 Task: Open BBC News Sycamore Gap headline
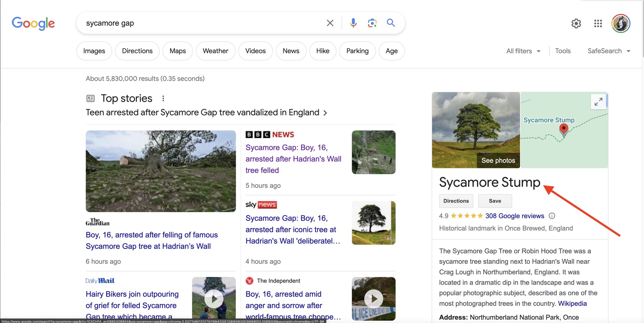(x=293, y=159)
